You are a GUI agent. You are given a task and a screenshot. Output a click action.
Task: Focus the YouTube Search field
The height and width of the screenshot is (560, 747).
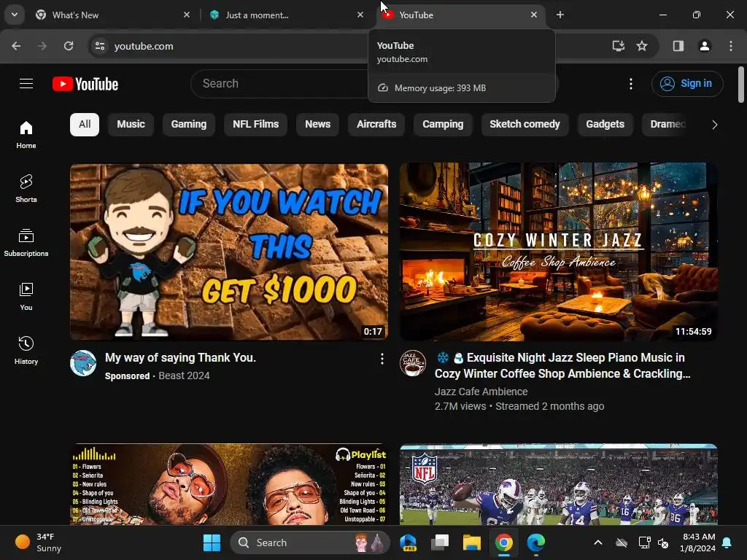tap(279, 84)
